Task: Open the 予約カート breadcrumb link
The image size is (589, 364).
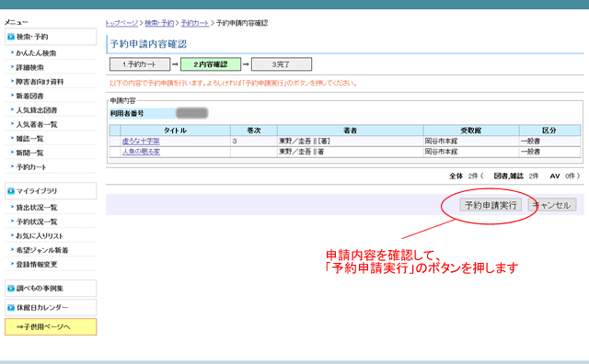Action: click(194, 23)
